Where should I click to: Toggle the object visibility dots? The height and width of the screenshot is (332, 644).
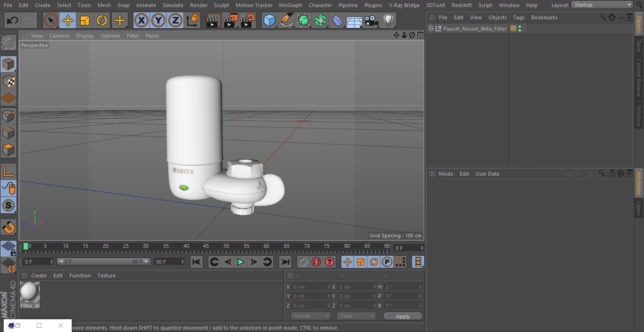[x=520, y=29]
